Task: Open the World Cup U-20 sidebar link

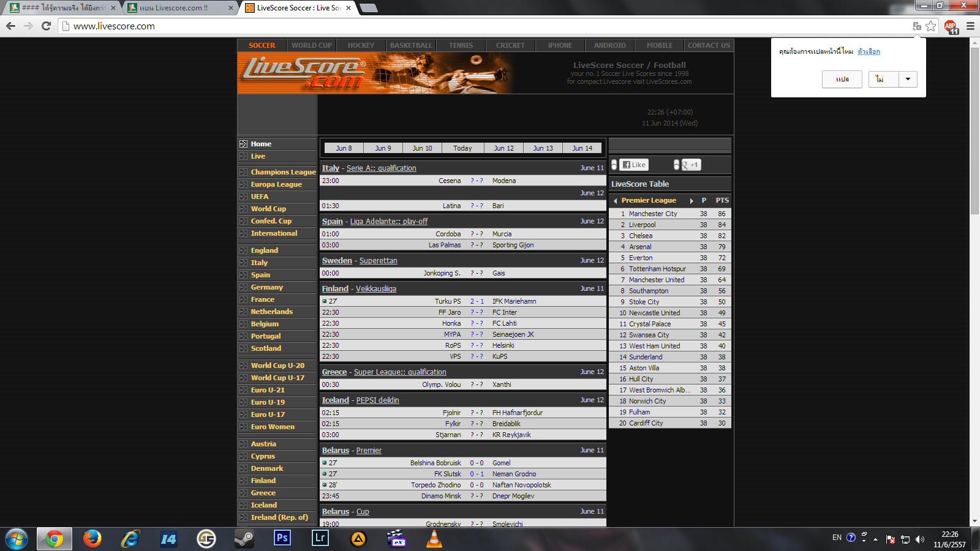Action: click(277, 365)
